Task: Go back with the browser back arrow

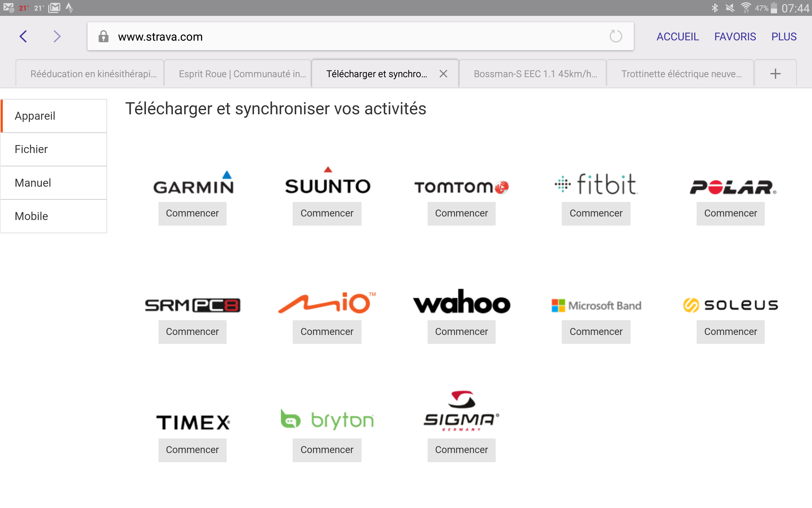Action: point(23,36)
